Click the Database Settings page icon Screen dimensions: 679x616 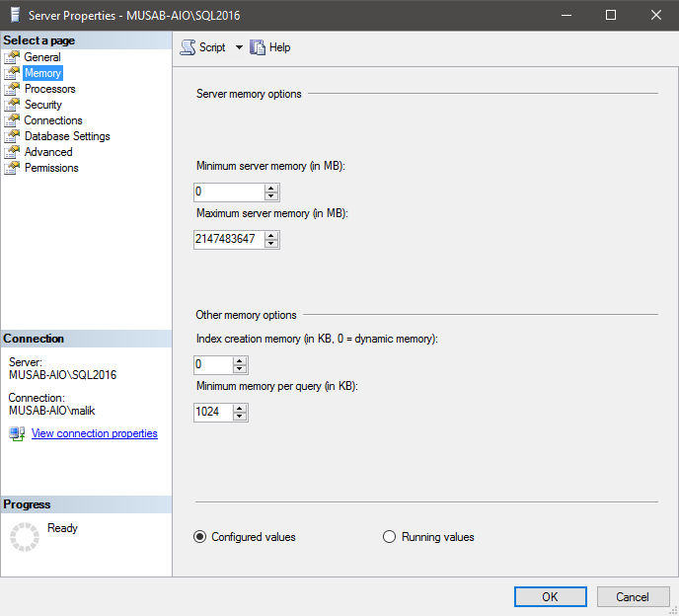tap(12, 136)
